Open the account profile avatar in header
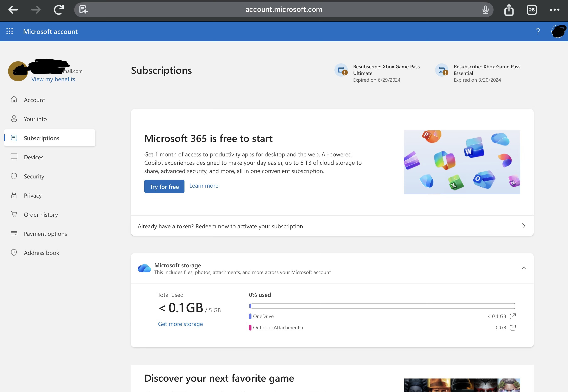 tap(558, 31)
